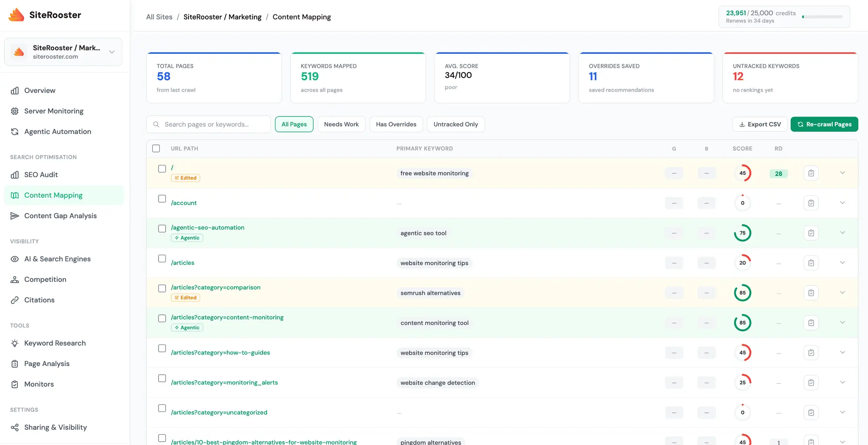The width and height of the screenshot is (868, 445).
Task: Click the credits usage progress bar
Action: point(822,17)
